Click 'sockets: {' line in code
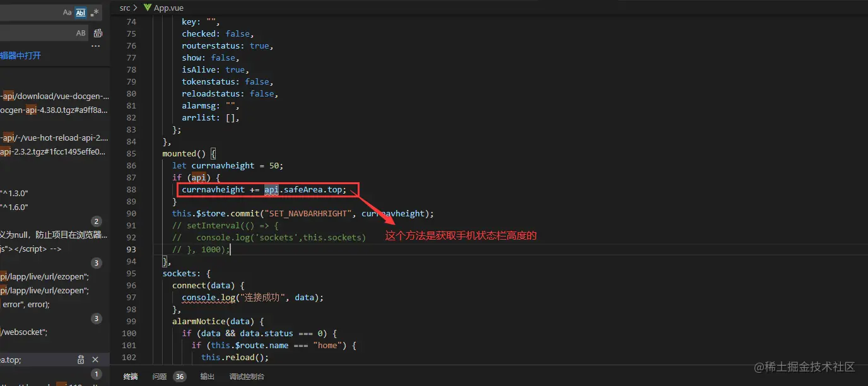This screenshot has width=868, height=386. point(187,273)
